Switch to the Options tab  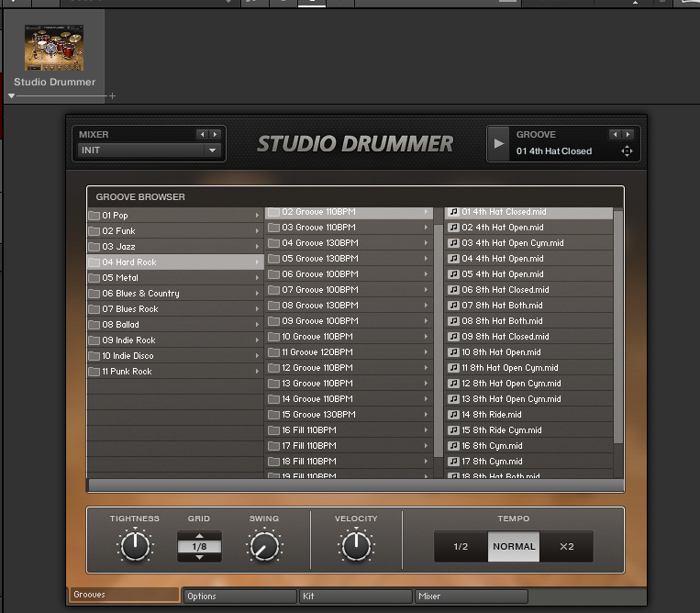pos(240,596)
